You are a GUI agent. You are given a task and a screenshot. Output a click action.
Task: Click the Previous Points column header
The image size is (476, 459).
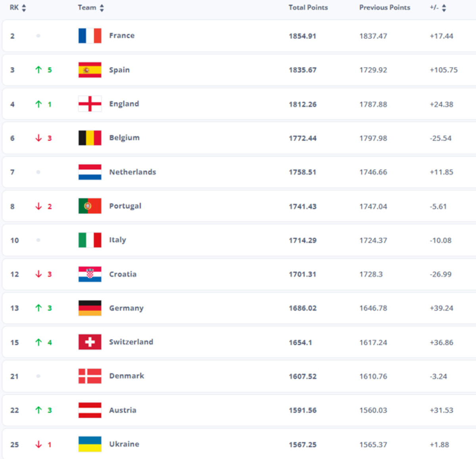[384, 8]
